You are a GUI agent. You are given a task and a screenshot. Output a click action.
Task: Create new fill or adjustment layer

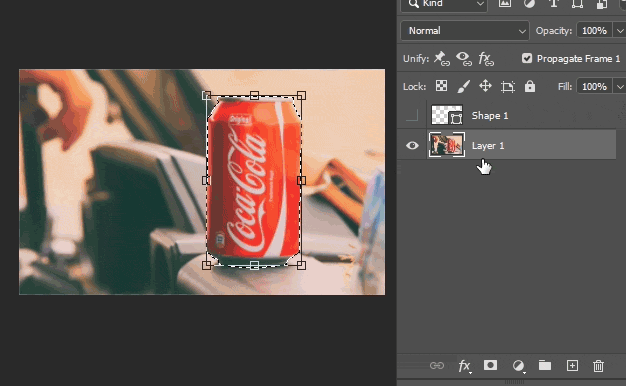coord(518,366)
